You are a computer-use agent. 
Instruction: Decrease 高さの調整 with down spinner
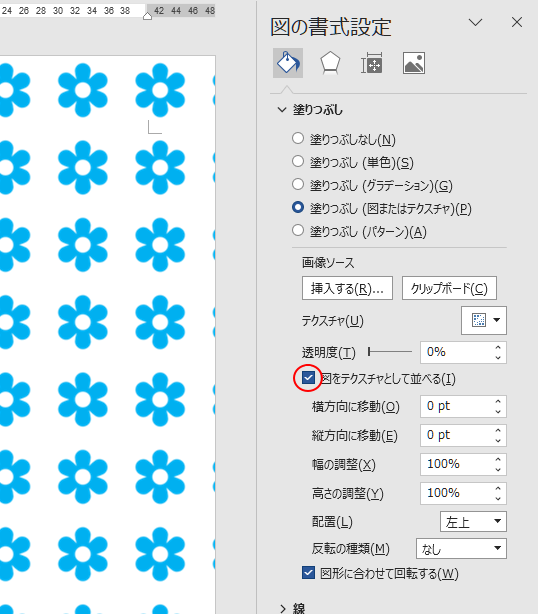click(x=498, y=498)
